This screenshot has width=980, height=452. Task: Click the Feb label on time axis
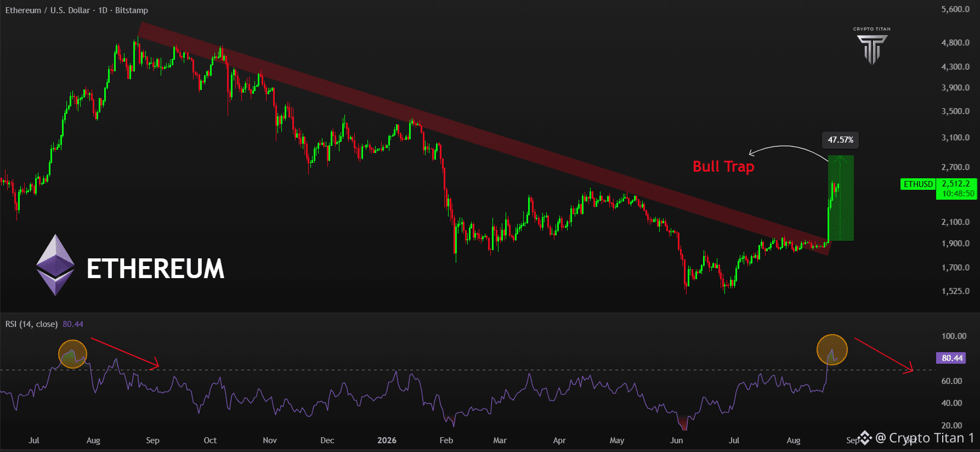446,440
